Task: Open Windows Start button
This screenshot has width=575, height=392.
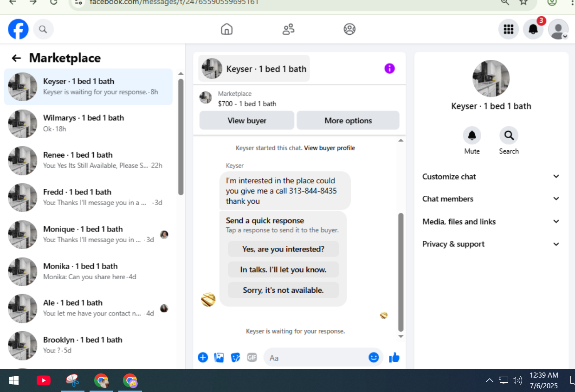Action: pyautogui.click(x=14, y=380)
